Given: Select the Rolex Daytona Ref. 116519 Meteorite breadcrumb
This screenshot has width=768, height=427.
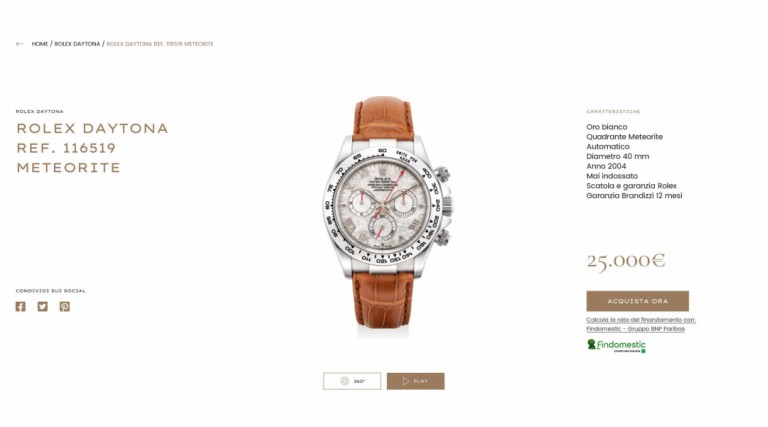Looking at the screenshot, I should pos(160,44).
